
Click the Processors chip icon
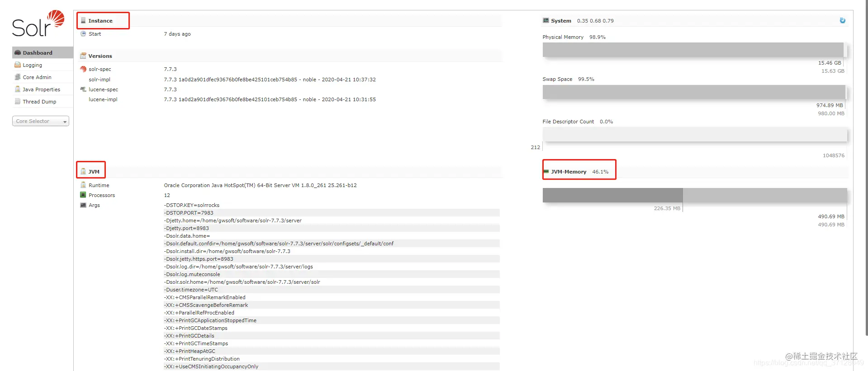(83, 195)
